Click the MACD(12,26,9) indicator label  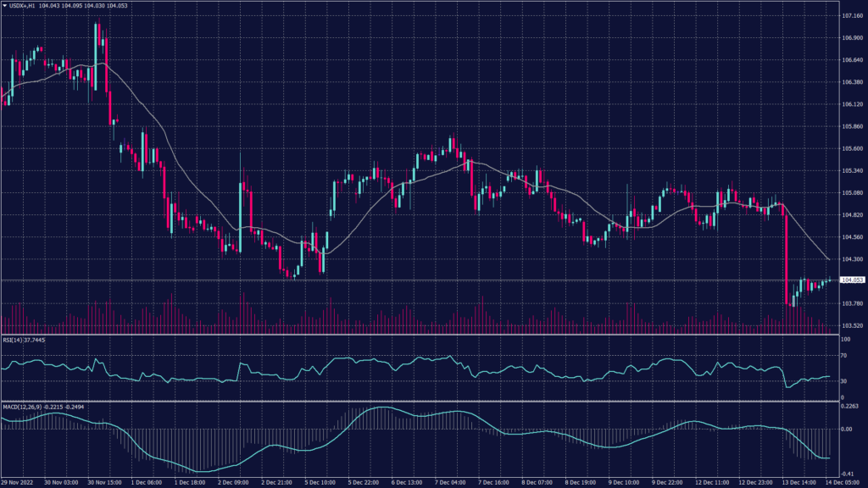(23, 407)
